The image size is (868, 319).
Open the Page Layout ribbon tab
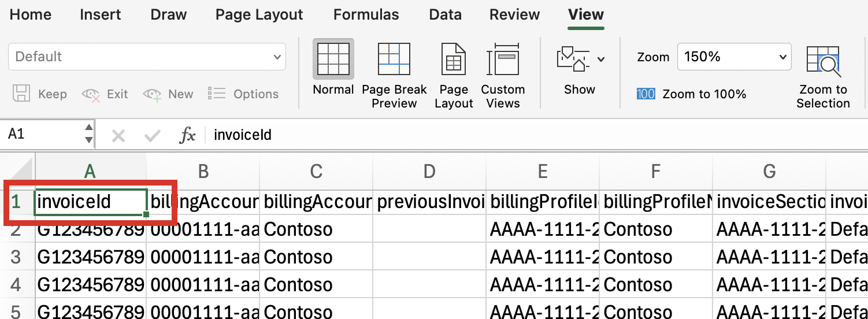tap(259, 14)
